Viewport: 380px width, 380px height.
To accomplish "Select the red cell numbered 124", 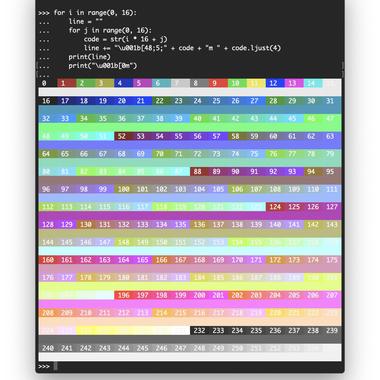I will pyautogui.click(x=275, y=207).
